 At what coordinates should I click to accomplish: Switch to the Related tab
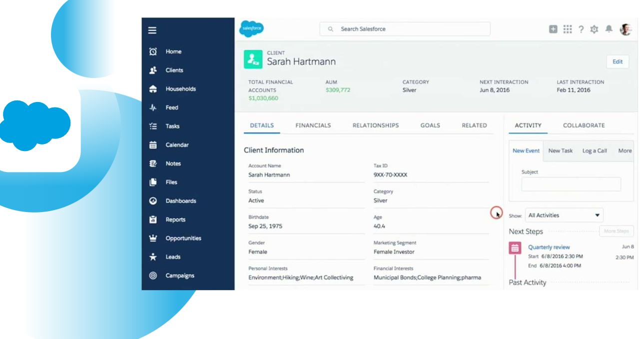click(x=474, y=125)
